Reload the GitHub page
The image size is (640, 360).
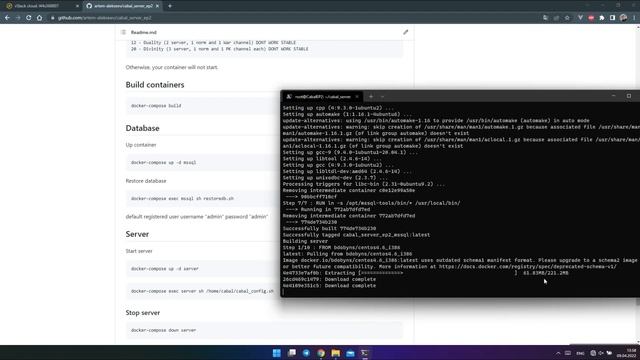pos(29,18)
